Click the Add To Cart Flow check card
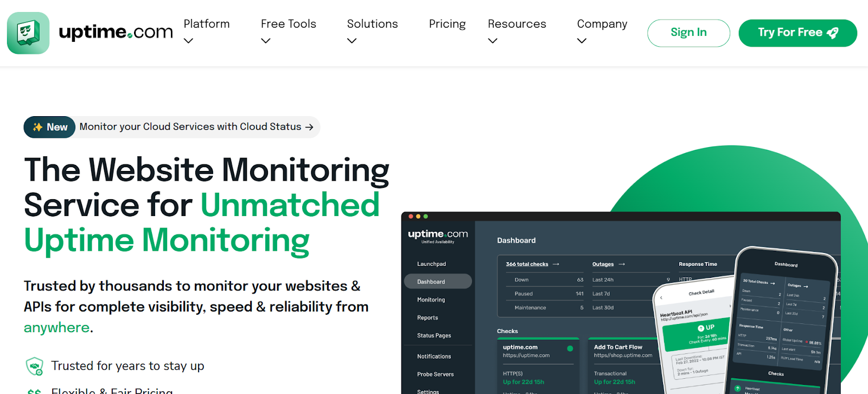The image size is (868, 394). 624,366
